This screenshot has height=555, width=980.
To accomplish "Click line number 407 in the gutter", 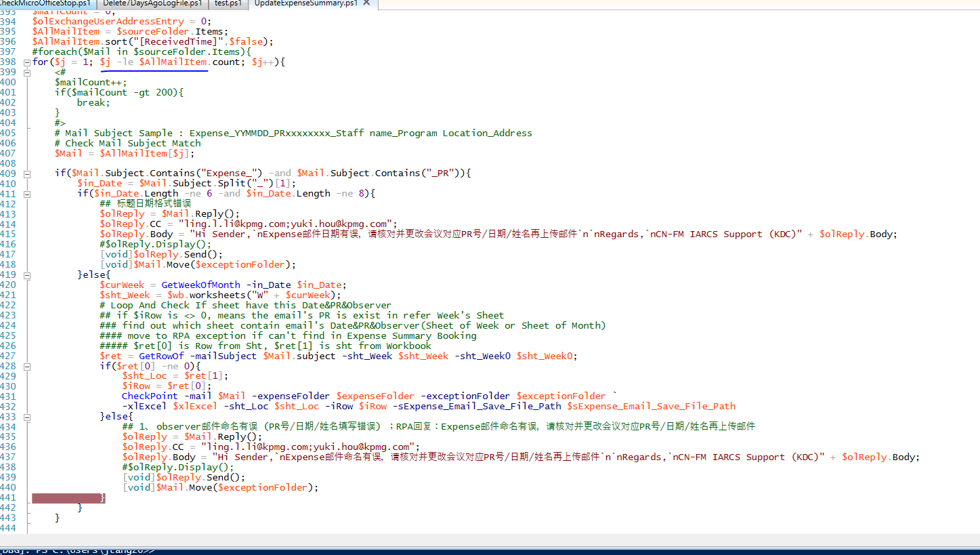I will point(8,153).
